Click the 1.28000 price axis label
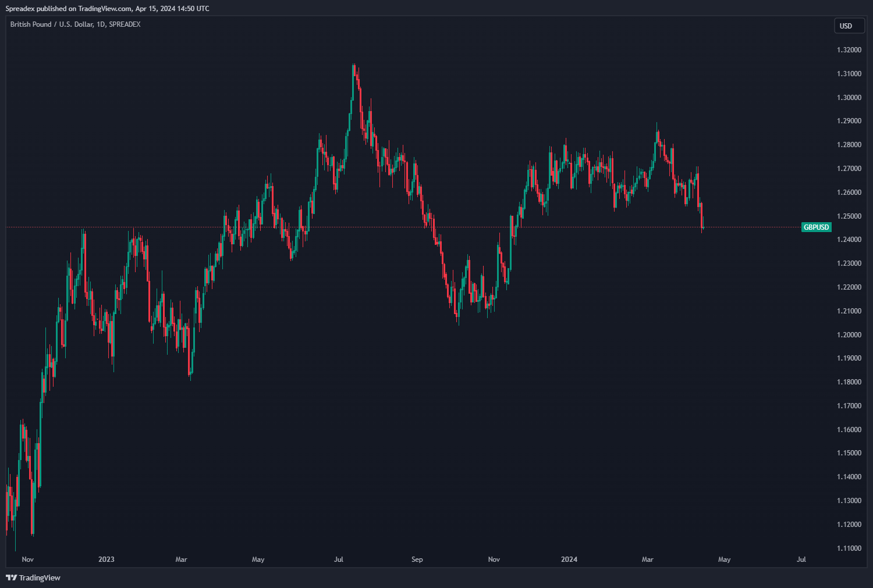The height and width of the screenshot is (588, 873). [849, 145]
